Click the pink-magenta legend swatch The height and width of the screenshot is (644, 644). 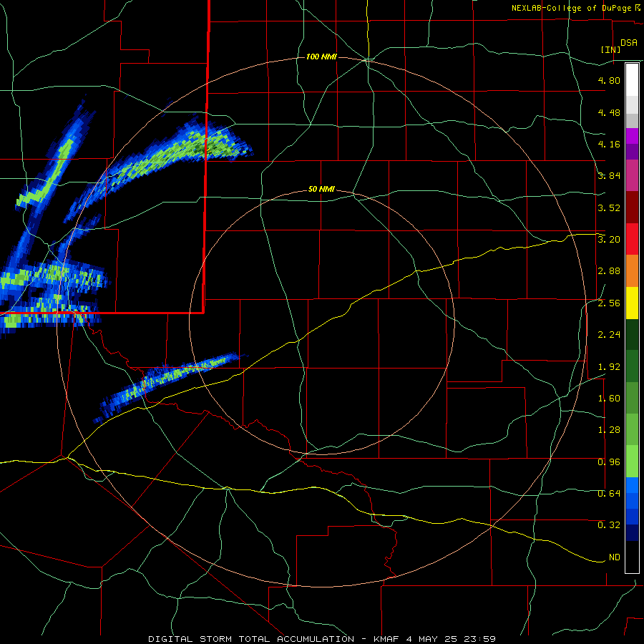click(632, 176)
